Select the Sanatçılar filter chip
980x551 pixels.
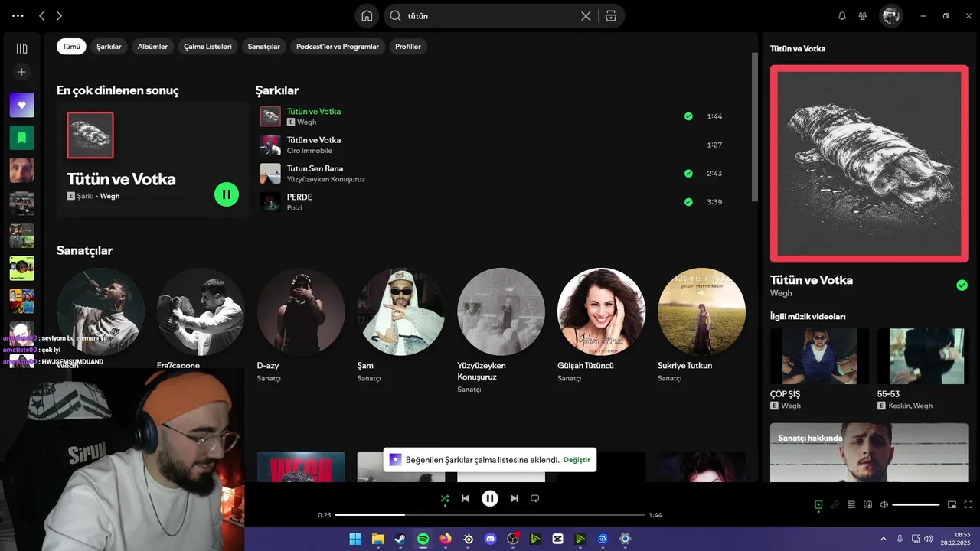(x=264, y=47)
